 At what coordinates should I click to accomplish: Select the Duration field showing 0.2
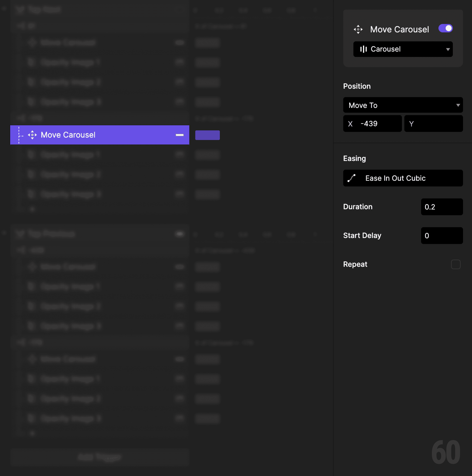pos(442,207)
